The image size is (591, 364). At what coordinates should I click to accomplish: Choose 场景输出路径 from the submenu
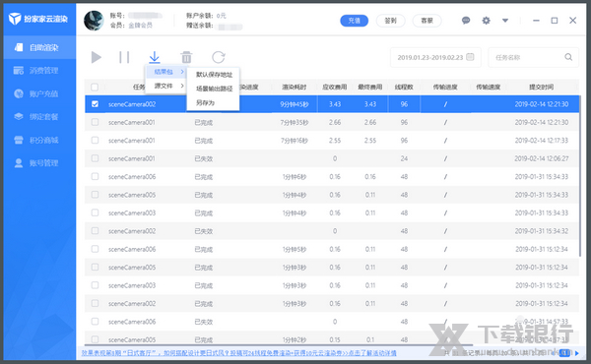click(214, 89)
